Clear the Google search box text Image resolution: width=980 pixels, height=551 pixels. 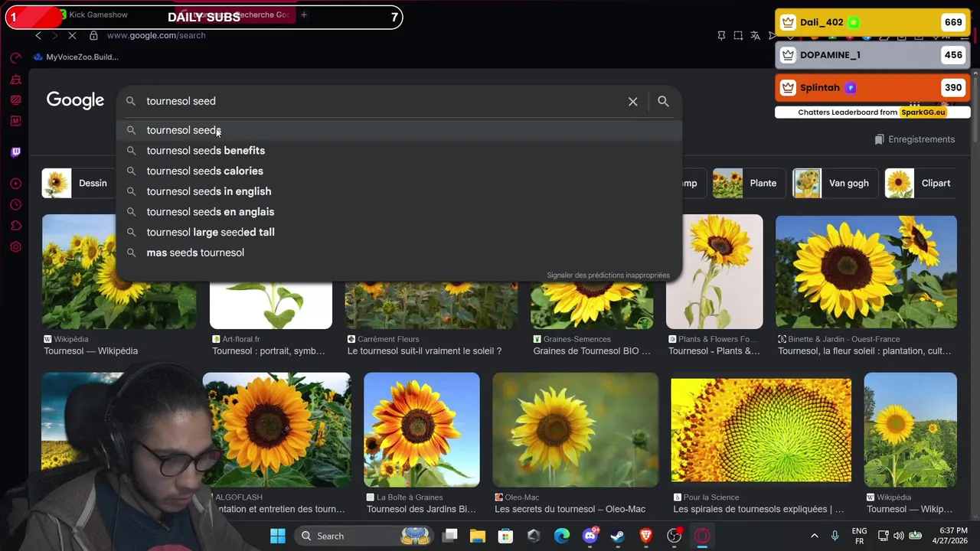click(x=633, y=101)
